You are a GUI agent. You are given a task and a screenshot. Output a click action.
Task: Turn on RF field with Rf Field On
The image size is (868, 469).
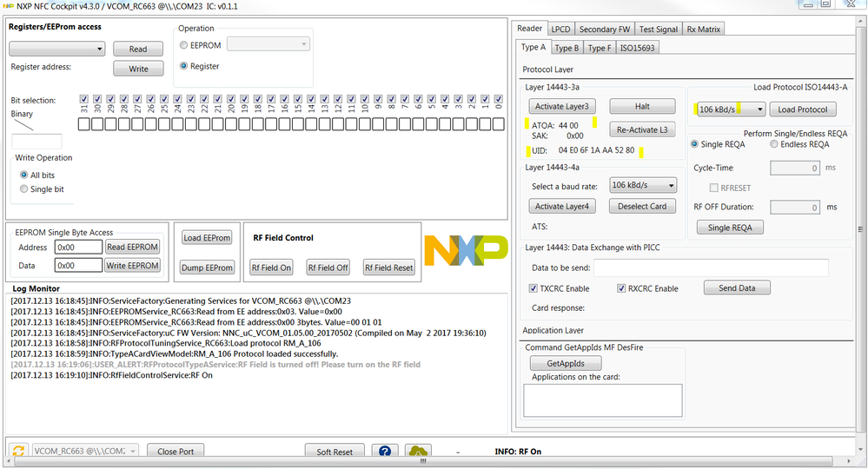click(271, 268)
